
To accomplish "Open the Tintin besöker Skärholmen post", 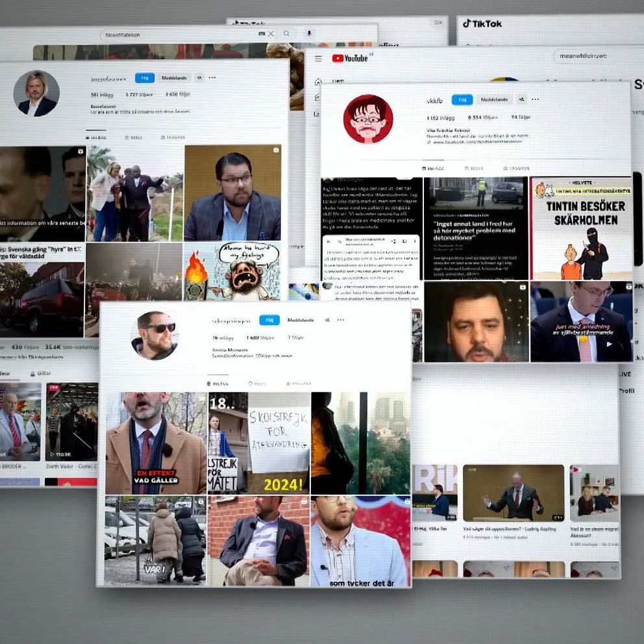I will tap(580, 229).
